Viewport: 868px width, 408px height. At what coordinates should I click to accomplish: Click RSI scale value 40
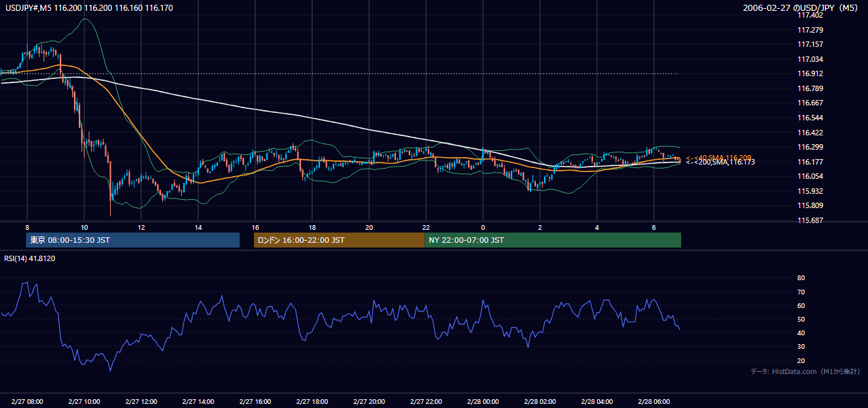tap(801, 333)
